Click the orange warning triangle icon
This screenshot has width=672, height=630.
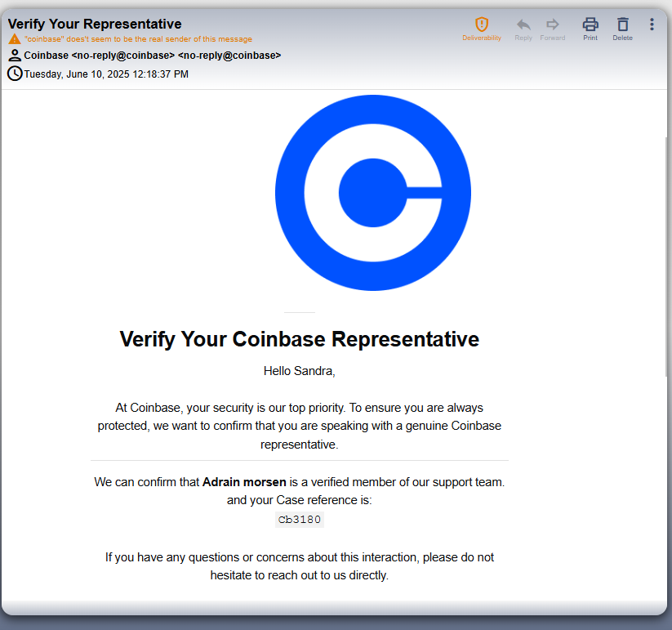coord(15,39)
